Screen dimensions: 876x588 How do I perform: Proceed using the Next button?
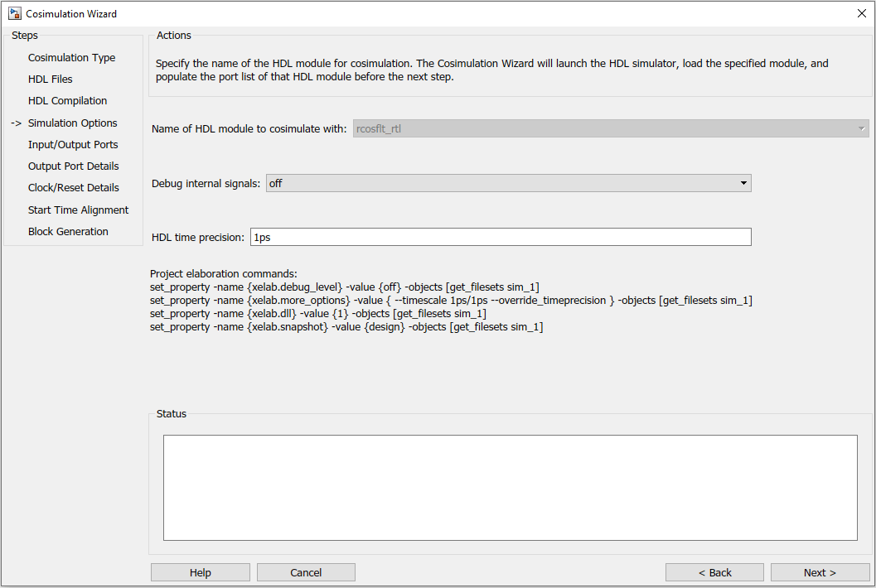pos(820,571)
